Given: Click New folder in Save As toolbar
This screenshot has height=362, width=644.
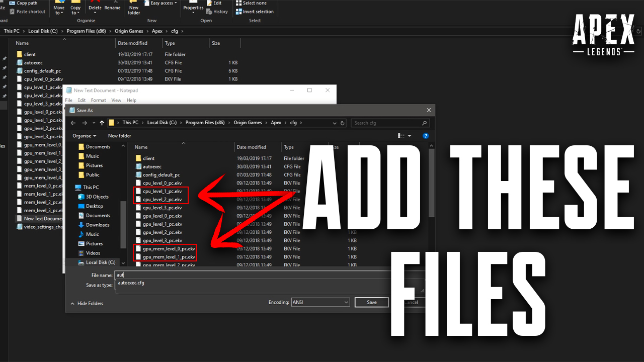Looking at the screenshot, I should pyautogui.click(x=119, y=136).
